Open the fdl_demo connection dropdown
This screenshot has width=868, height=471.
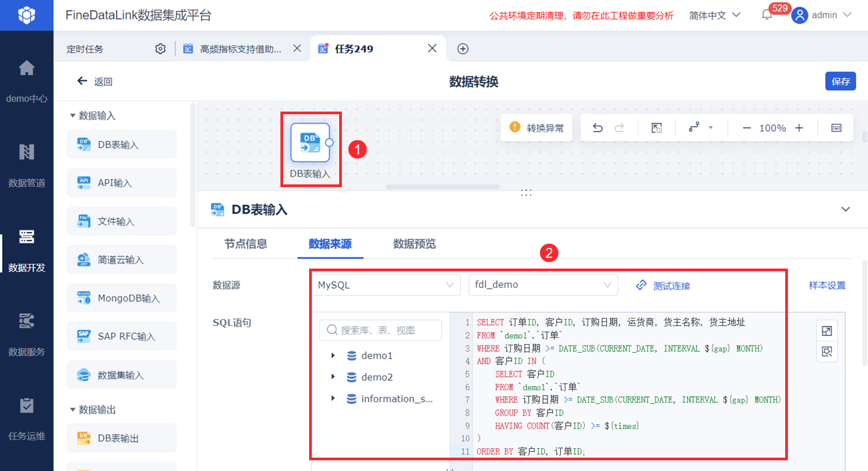(x=544, y=285)
